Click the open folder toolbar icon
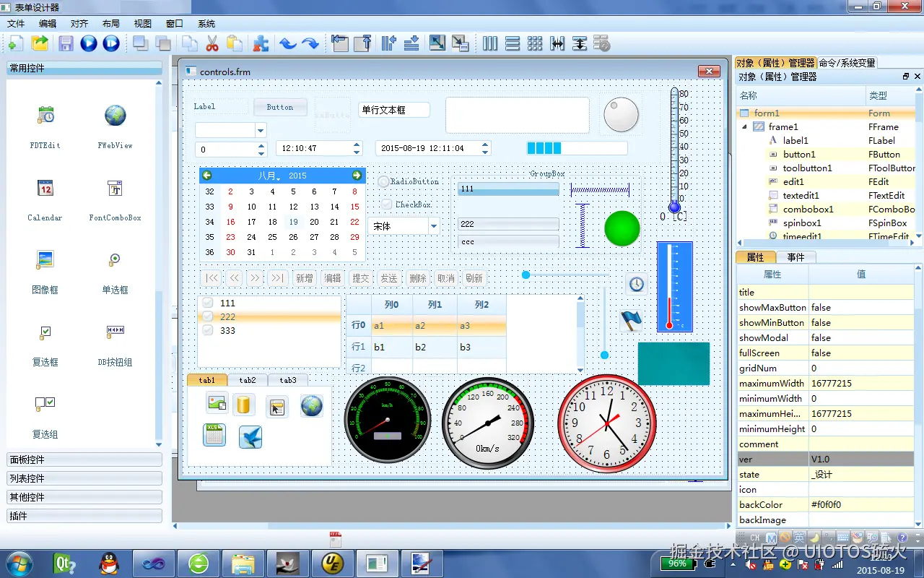This screenshot has height=578, width=924. tap(40, 43)
